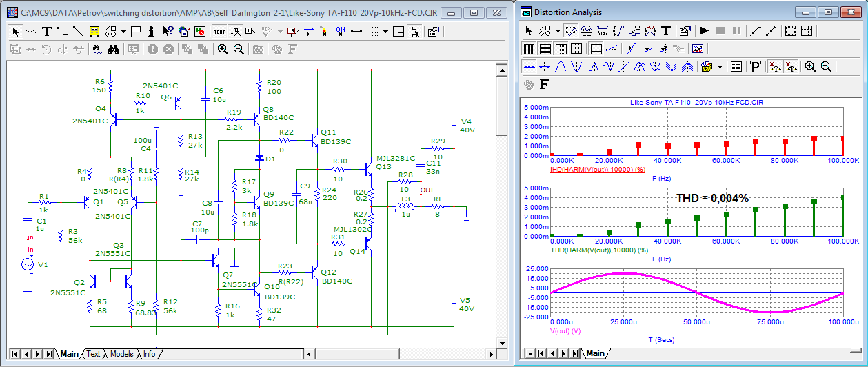Click Zoom In on schematic toolbar
This screenshot has height=367, width=868.
[223, 49]
